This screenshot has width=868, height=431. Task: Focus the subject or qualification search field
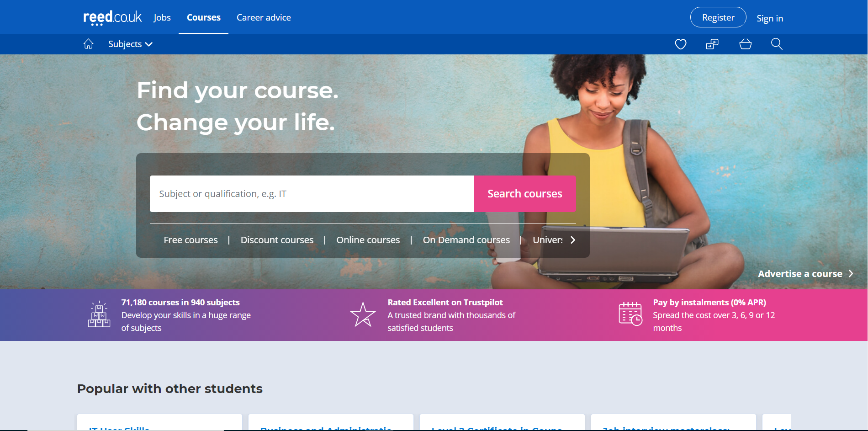pos(312,194)
